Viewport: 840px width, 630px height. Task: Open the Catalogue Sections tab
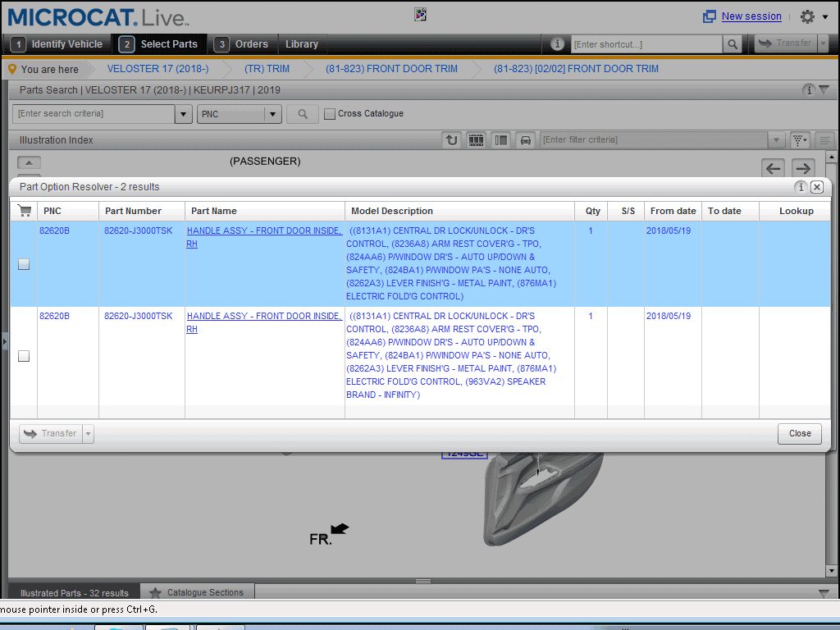pos(197,592)
